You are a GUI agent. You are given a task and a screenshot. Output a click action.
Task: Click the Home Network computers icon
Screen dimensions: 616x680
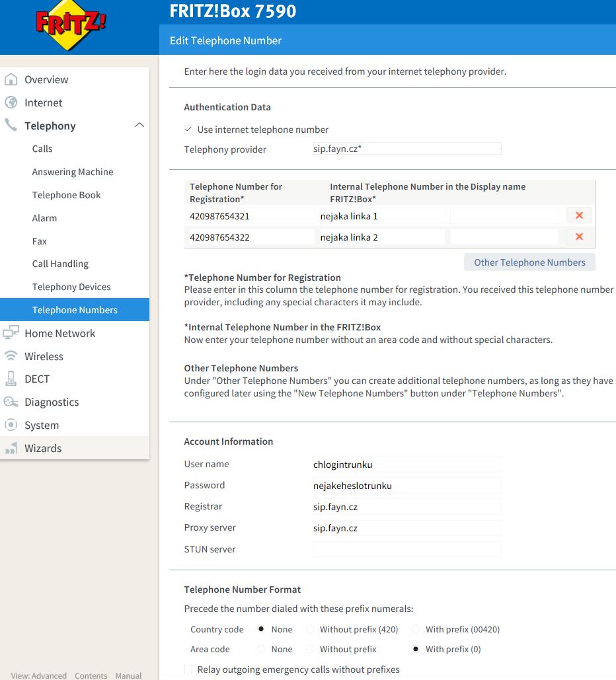[x=11, y=332]
